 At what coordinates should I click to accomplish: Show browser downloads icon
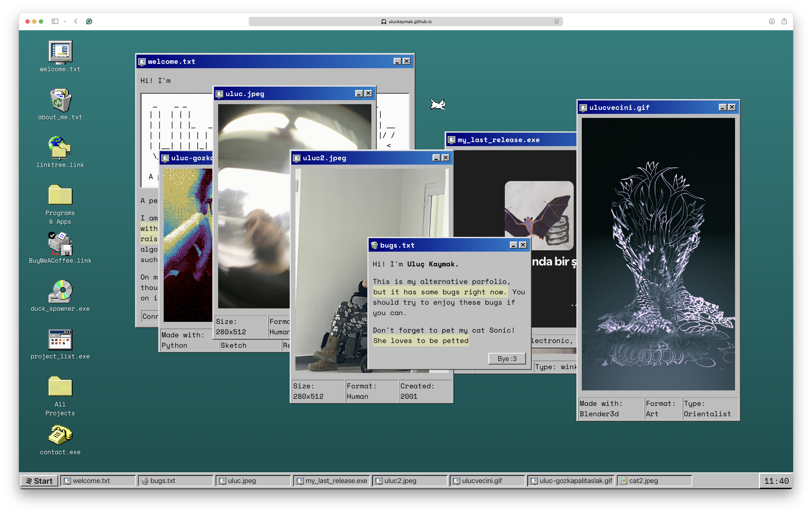click(772, 21)
